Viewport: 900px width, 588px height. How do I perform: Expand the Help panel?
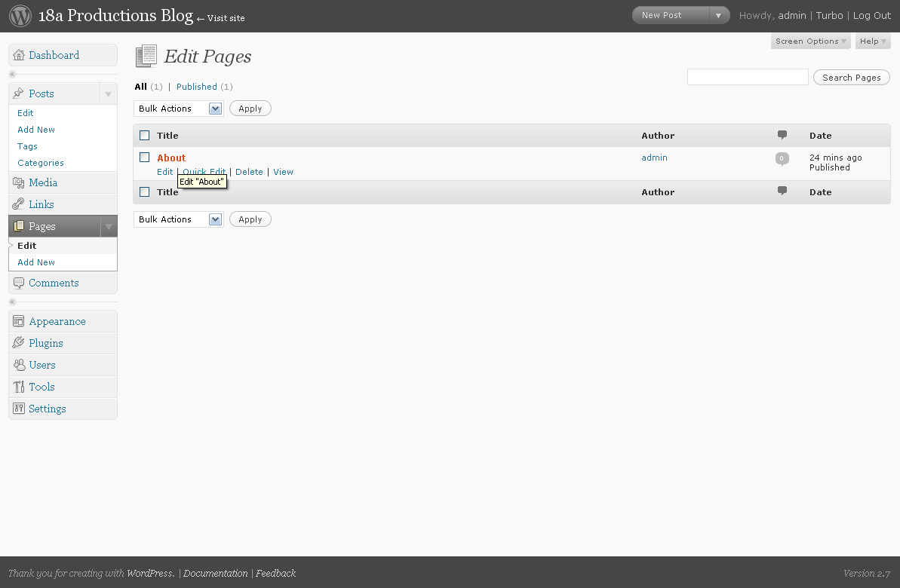point(872,41)
